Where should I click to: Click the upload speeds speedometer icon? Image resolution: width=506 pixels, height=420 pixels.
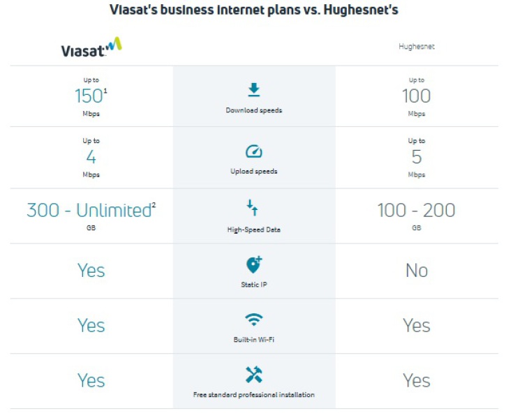point(253,151)
